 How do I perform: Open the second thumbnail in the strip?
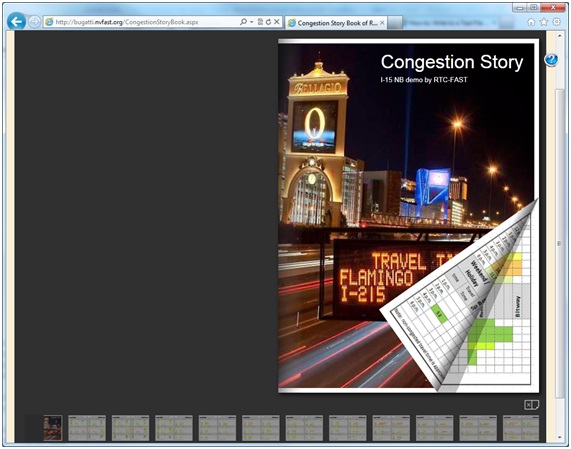coord(87,428)
